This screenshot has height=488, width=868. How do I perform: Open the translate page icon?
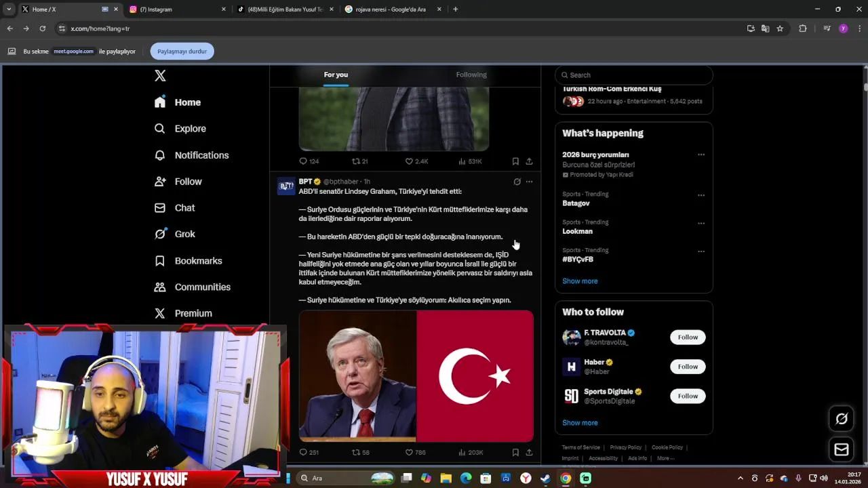click(765, 28)
